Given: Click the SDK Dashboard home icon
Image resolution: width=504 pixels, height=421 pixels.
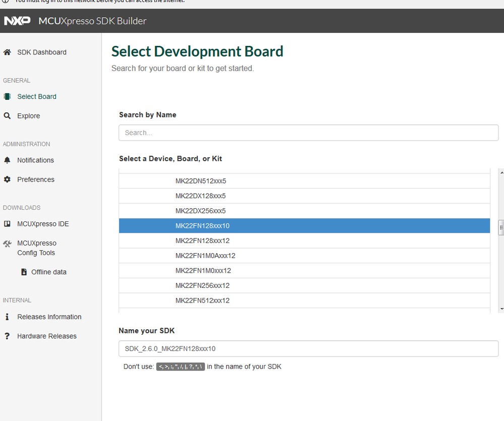Looking at the screenshot, I should pyautogui.click(x=7, y=52).
